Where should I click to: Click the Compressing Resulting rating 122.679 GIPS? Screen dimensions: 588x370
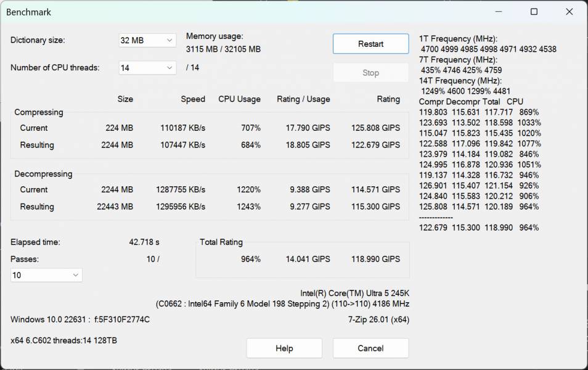click(375, 145)
